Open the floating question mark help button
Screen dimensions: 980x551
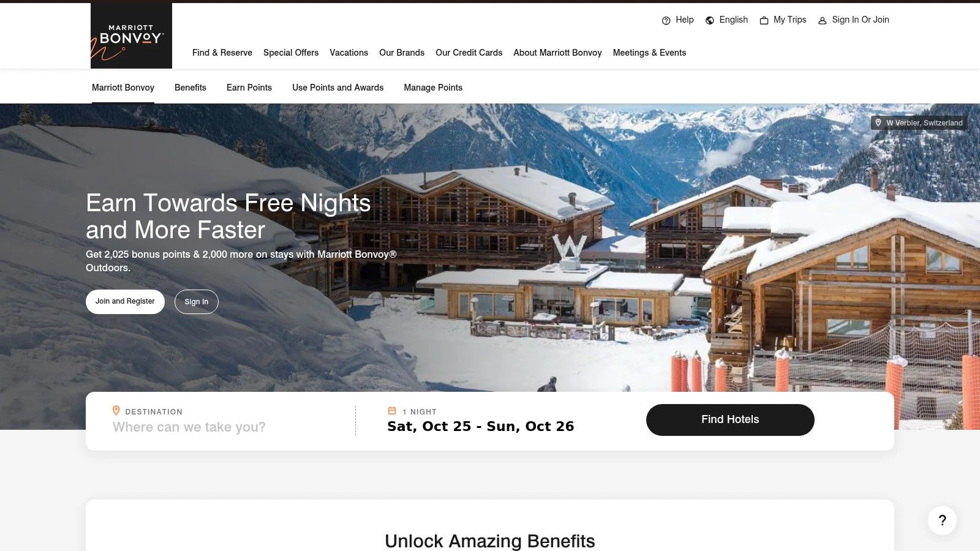942,520
